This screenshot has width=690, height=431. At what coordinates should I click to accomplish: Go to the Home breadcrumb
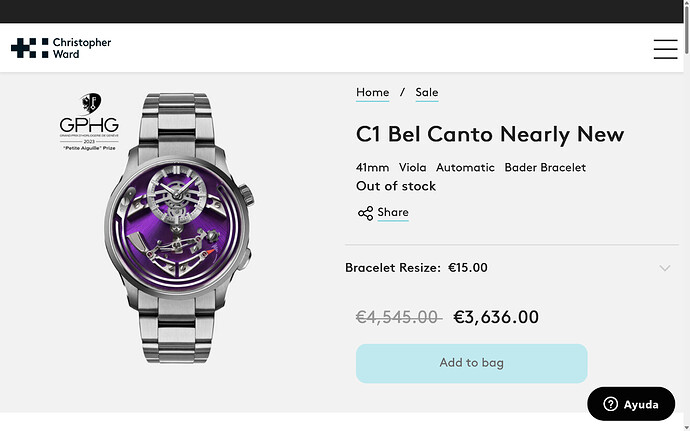[372, 92]
